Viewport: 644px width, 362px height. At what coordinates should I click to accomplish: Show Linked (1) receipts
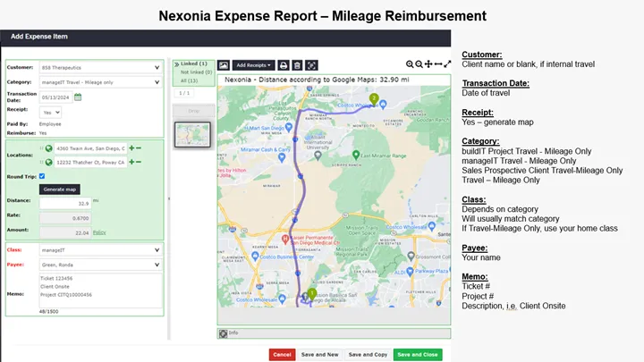tap(194, 63)
